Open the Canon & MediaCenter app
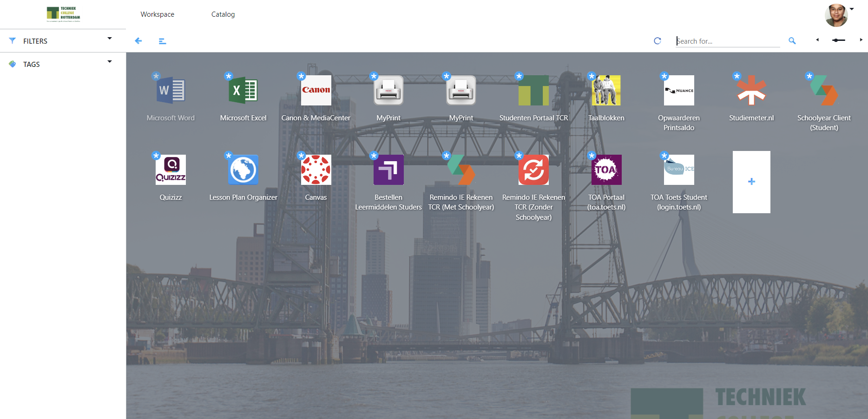868x419 pixels. click(x=316, y=91)
